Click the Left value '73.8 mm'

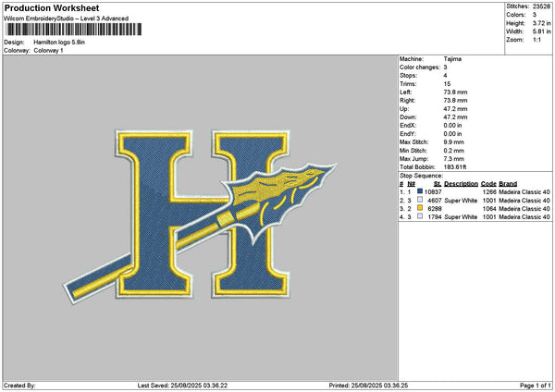click(x=455, y=92)
